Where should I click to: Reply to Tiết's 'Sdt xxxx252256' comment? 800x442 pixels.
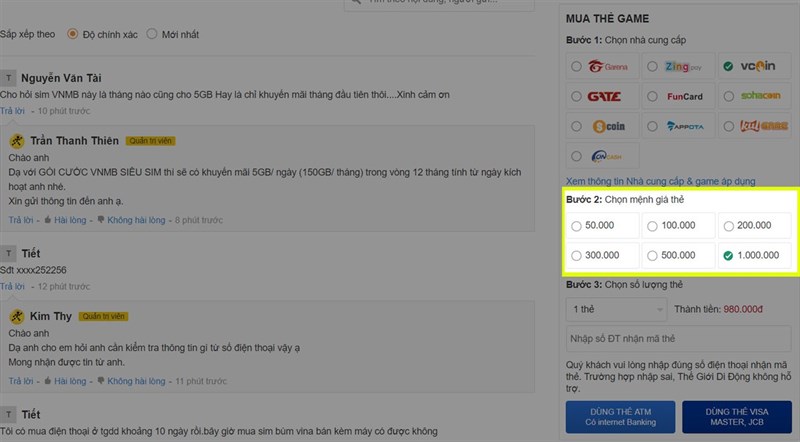point(12,286)
